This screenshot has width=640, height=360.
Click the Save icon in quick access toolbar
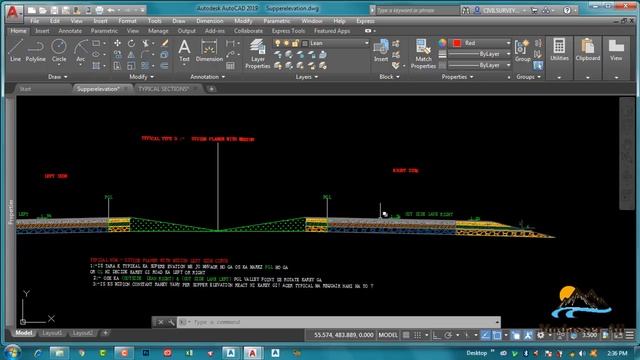54,10
